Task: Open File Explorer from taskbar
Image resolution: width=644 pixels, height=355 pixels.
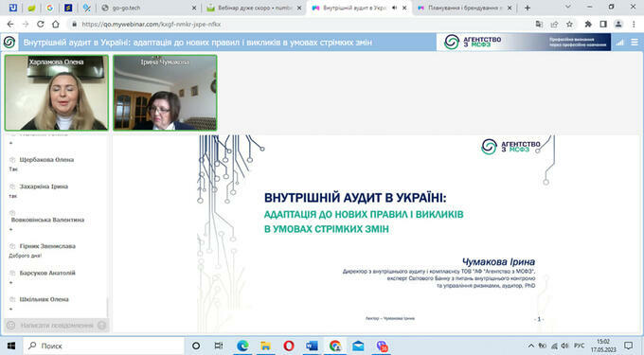Action: pos(266,346)
